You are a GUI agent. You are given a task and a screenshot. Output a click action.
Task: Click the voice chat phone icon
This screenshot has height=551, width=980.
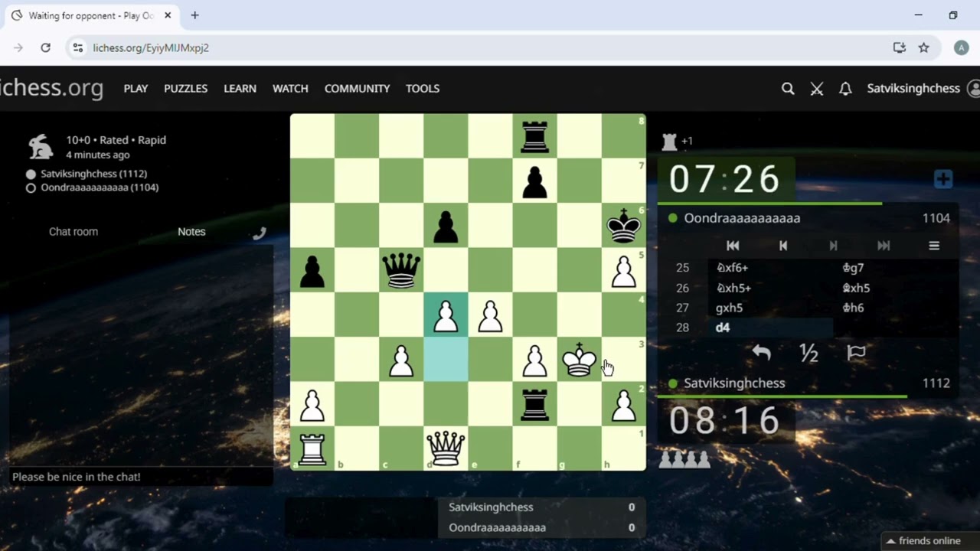coord(260,233)
